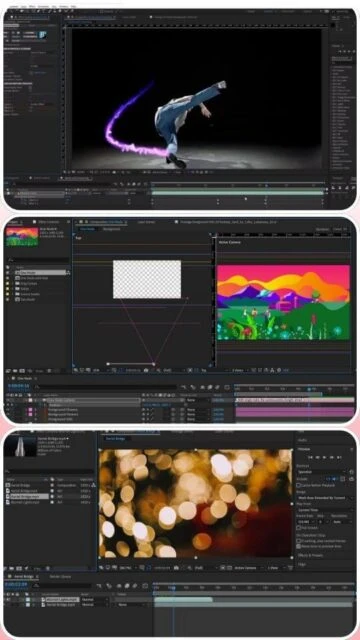Switch to the Aerial Bridge timeline tab
This screenshot has height=640, width=360.
(23, 577)
